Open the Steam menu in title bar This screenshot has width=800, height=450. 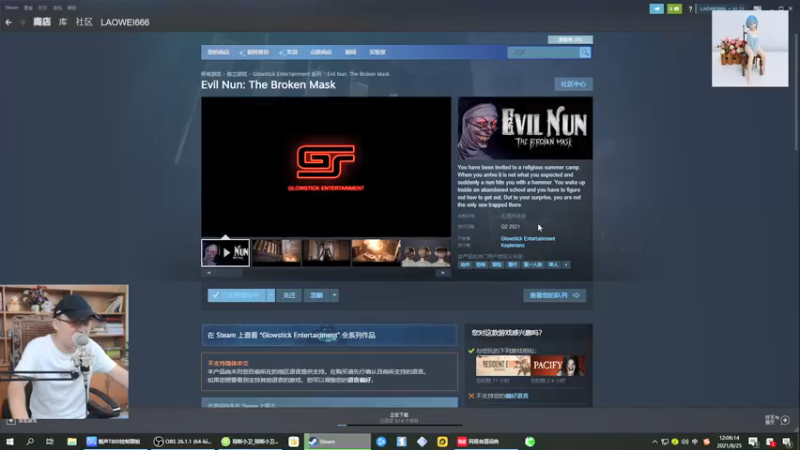(x=12, y=8)
